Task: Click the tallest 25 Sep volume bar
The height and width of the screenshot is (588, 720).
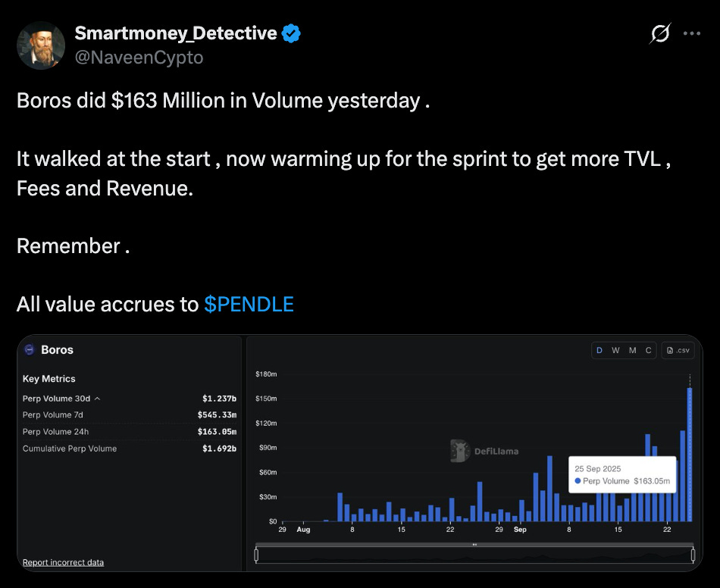Action: [689, 455]
